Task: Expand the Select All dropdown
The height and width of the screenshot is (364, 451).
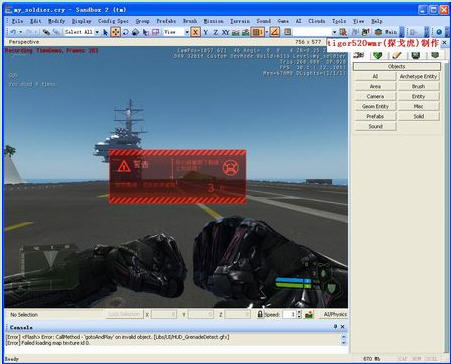Action: pyautogui.click(x=97, y=32)
